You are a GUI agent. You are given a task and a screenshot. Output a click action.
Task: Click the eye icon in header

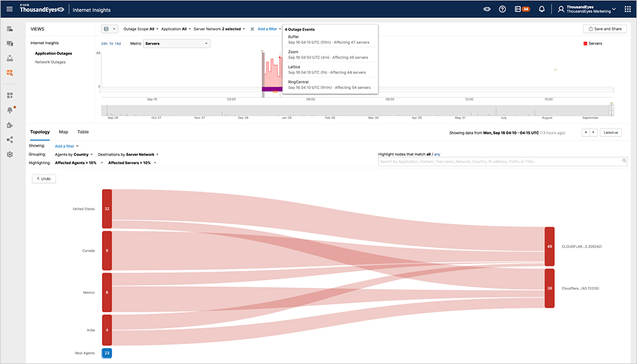tap(487, 9)
